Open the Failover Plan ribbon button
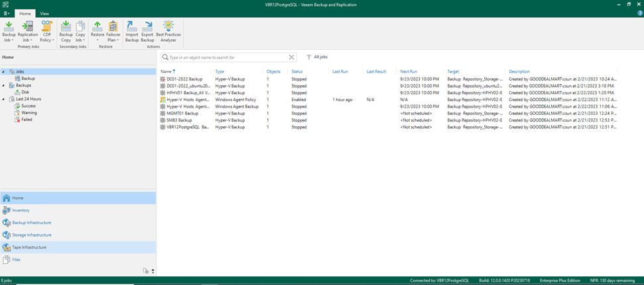The height and width of the screenshot is (285, 644). (113, 32)
